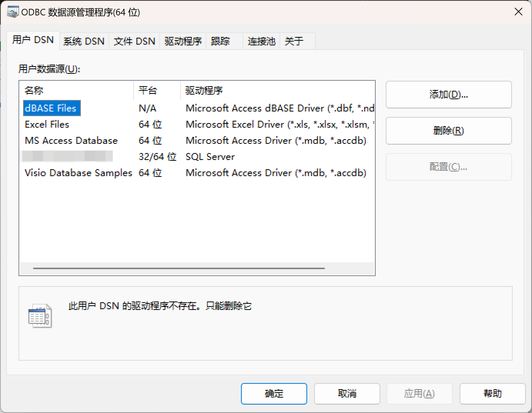Sort by the 平台 column header
Screen dimensions: 532x413
click(x=157, y=91)
